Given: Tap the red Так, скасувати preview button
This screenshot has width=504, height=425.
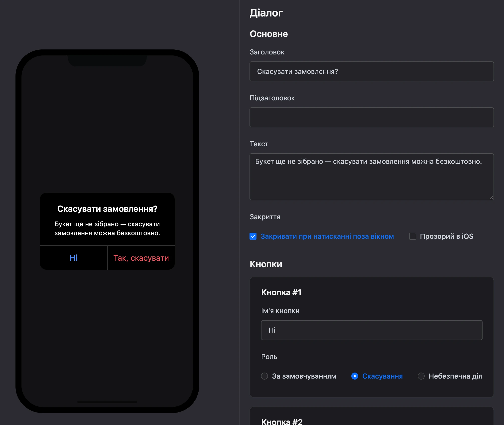Looking at the screenshot, I should (141, 258).
